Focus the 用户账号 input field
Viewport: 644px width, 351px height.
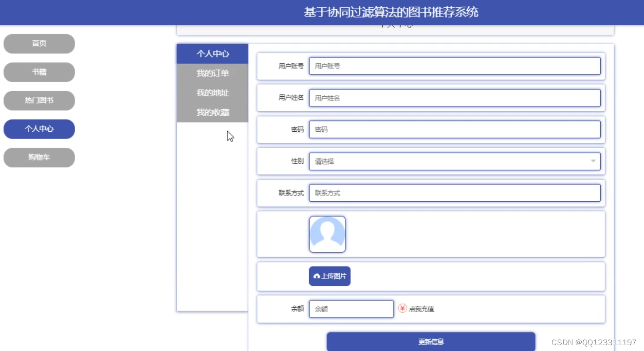point(455,66)
